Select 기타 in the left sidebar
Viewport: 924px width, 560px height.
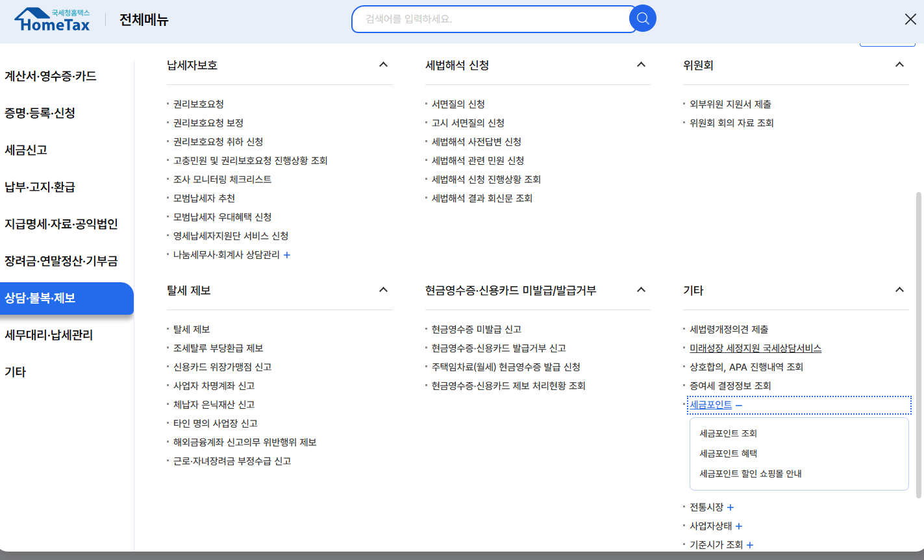tap(15, 372)
